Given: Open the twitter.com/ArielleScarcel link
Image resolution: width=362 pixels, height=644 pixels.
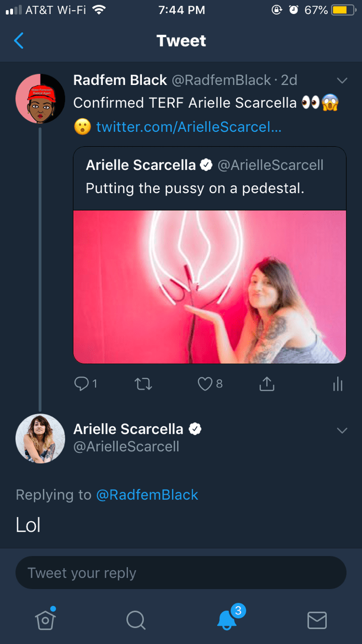Looking at the screenshot, I should point(189,127).
